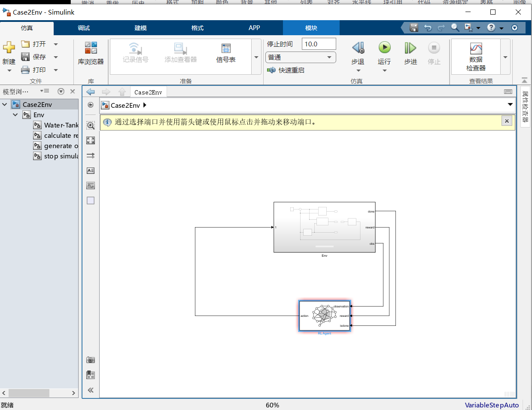532x410 pixels.
Task: Open the Library Browser (库浏览器)
Action: 91,53
